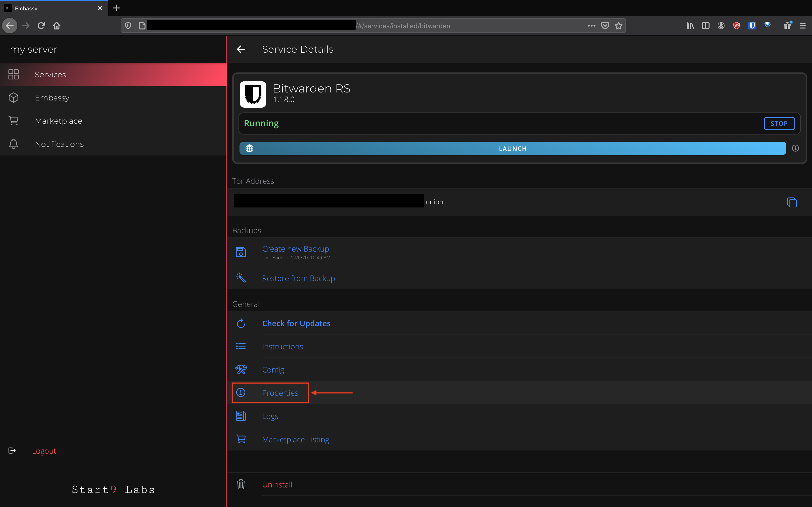Click the info icon next to Launch

[x=795, y=148]
